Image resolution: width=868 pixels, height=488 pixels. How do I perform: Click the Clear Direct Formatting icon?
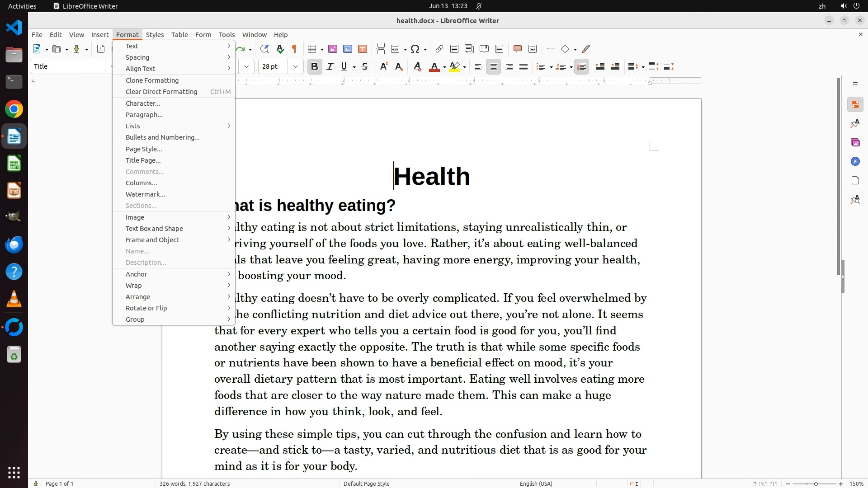417,67
